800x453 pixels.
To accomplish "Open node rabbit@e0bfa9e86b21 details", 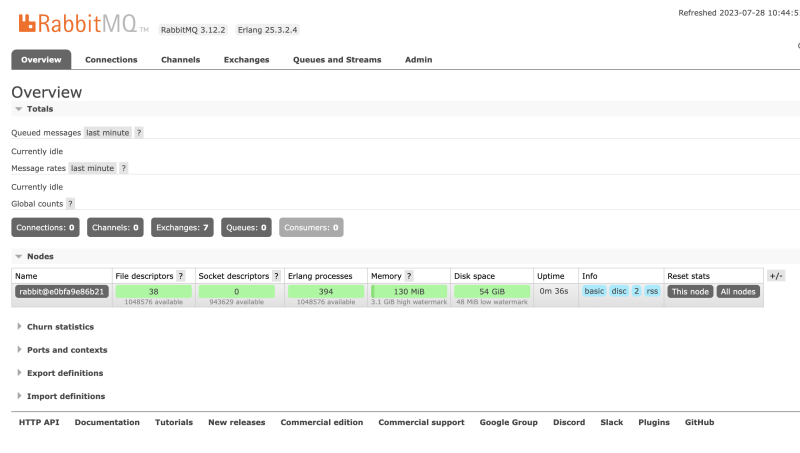I will 61,292.
